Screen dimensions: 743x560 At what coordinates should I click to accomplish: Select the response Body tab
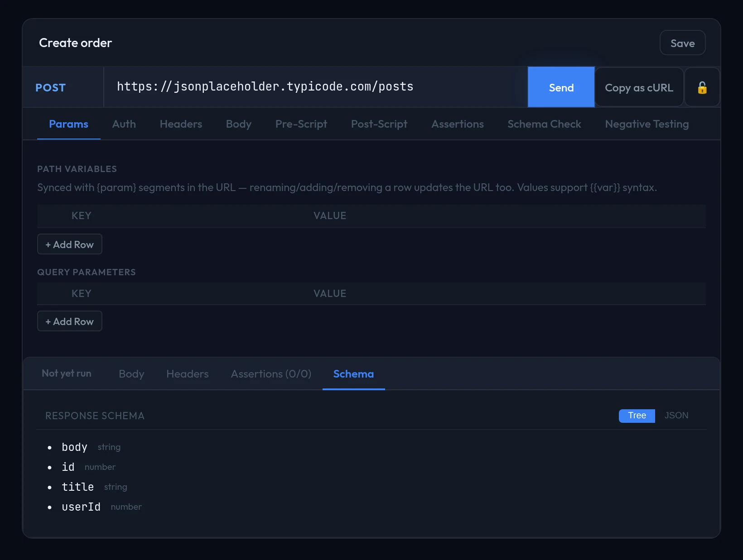point(131,374)
